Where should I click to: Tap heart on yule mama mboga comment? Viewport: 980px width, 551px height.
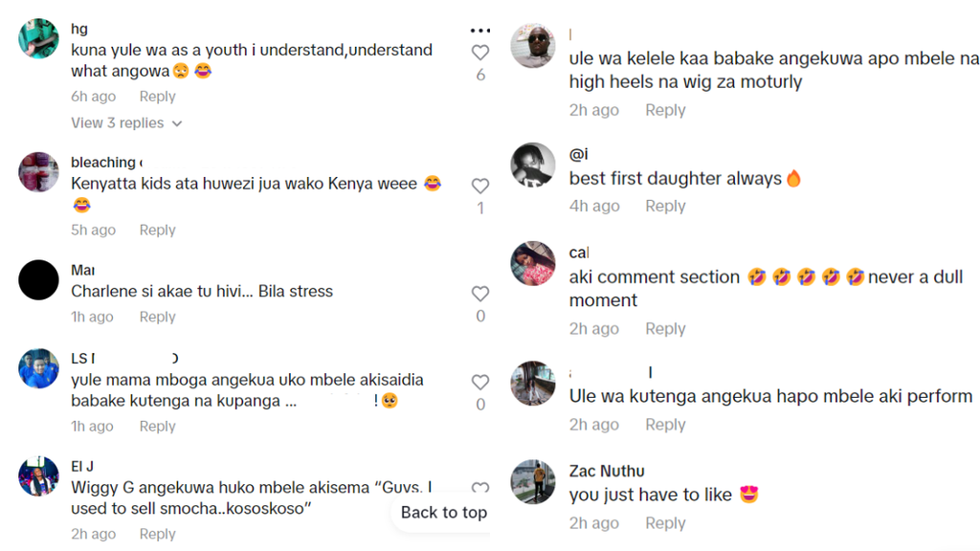pos(480,383)
